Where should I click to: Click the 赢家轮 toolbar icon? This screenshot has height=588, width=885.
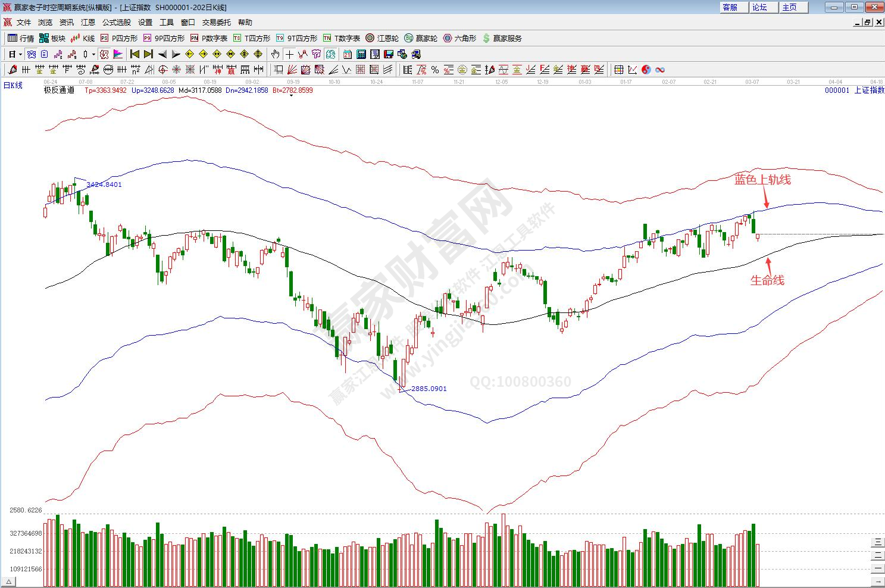pos(421,38)
